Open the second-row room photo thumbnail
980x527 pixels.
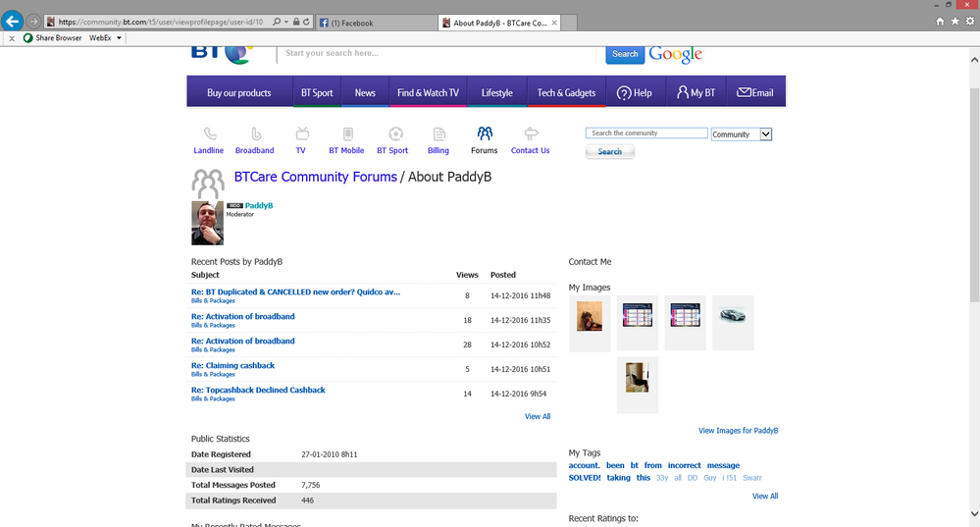click(637, 378)
